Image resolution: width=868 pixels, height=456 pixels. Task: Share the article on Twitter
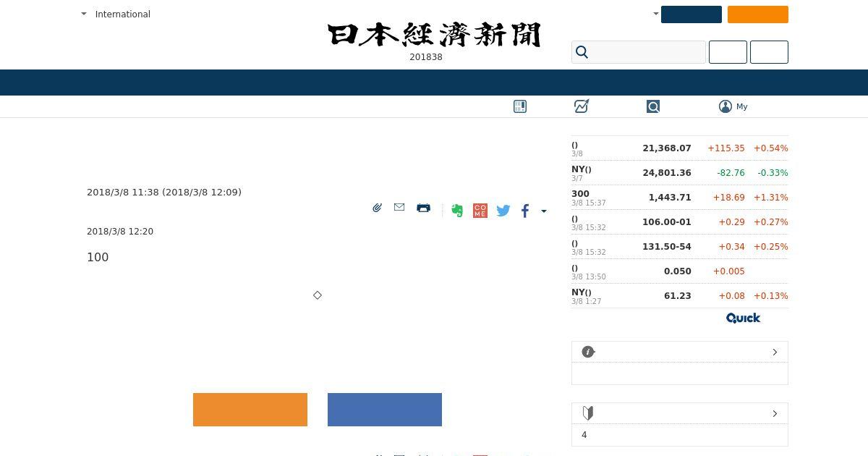503,211
